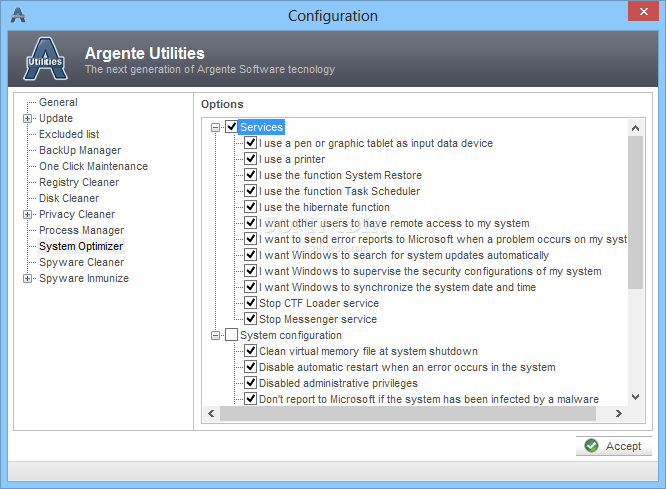Open Spyware Cleaner settings

coord(82,262)
